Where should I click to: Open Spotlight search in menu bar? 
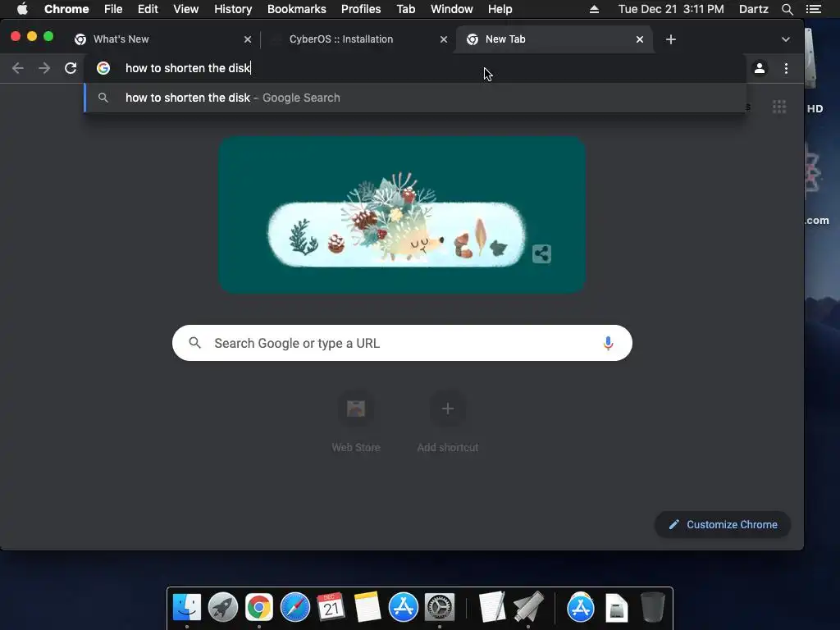787,9
